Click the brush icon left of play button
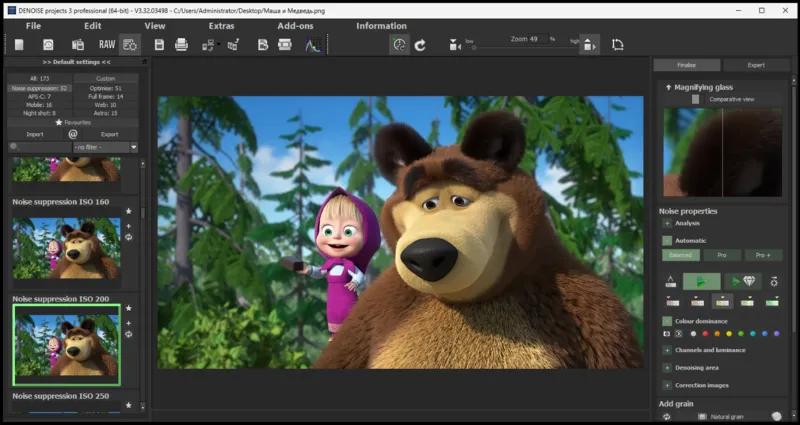The image size is (800, 425). click(670, 281)
